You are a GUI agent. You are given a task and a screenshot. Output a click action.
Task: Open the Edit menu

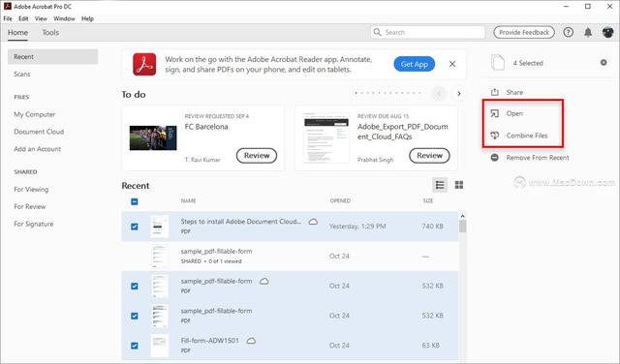point(23,18)
